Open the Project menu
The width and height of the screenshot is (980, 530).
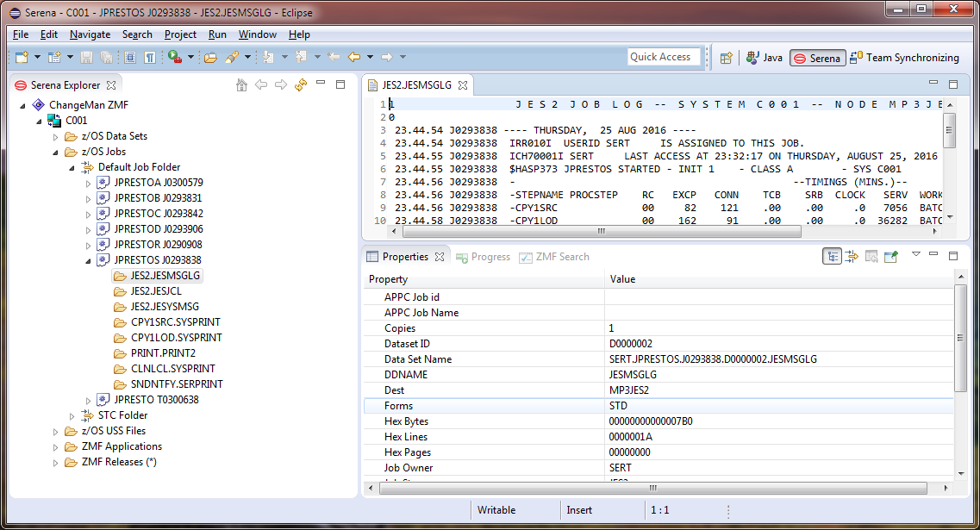(180, 34)
